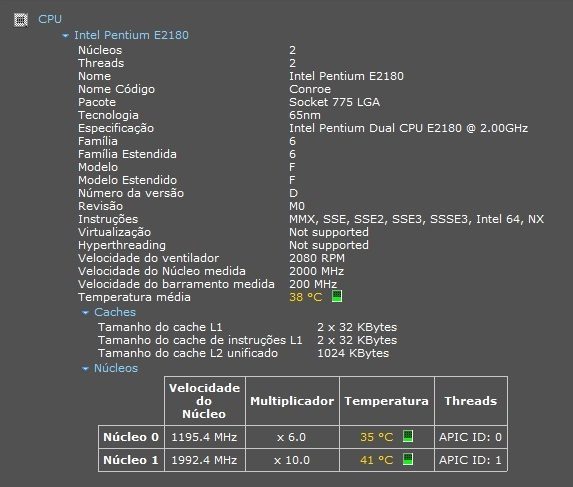The image size is (573, 487).
Task: Click Núcleo 0 green temperature icon
Action: coord(408,436)
